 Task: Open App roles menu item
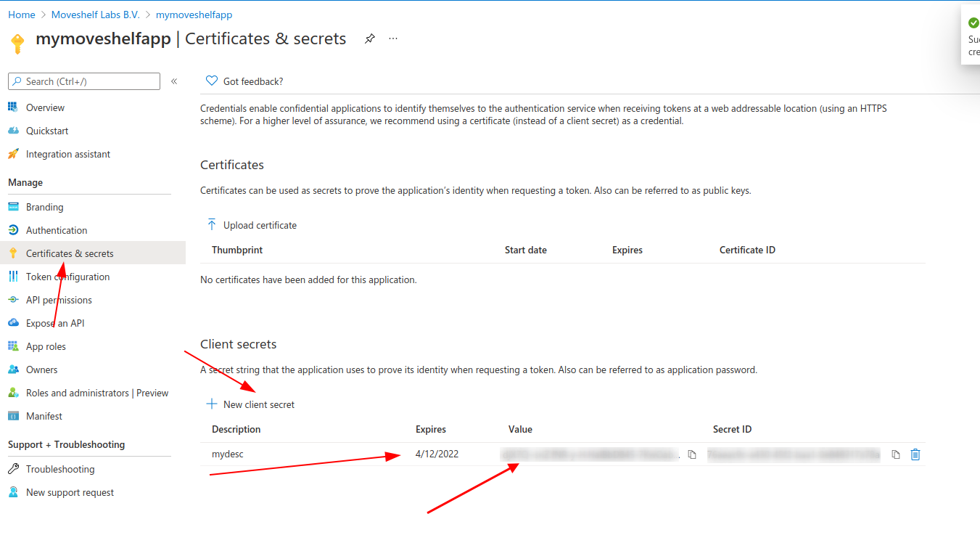(x=46, y=346)
